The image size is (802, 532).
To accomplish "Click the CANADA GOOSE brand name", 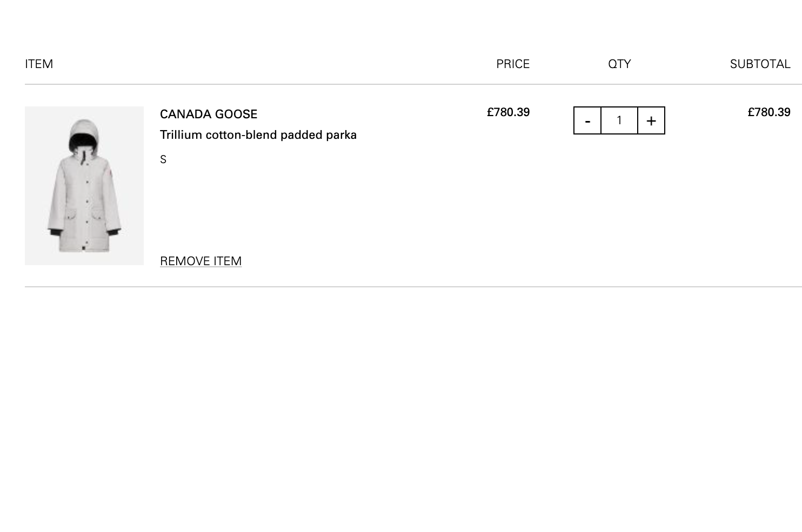I will tap(209, 114).
